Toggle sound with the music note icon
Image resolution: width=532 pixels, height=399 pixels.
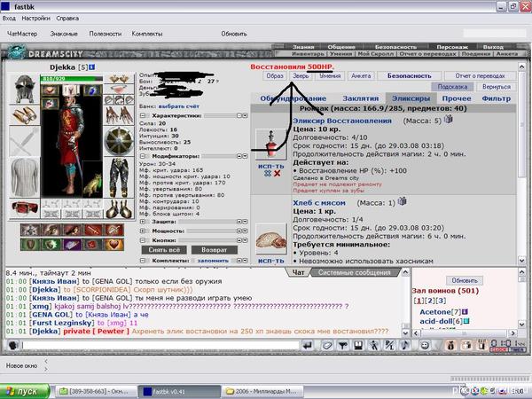405,346
